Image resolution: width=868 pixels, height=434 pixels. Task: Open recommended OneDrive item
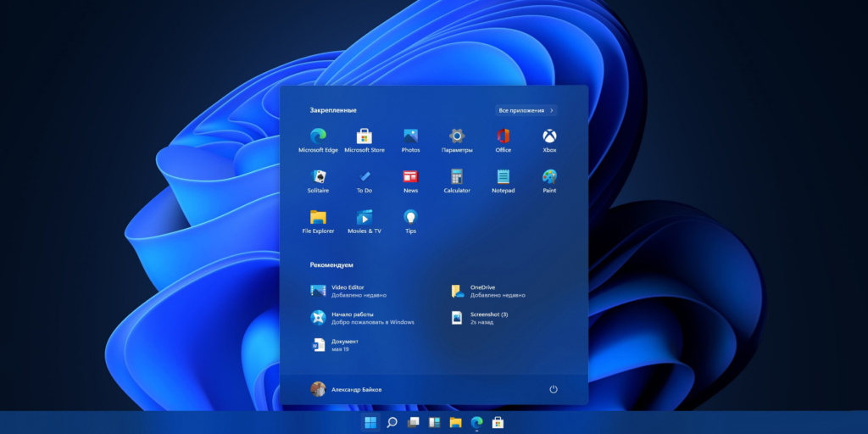[x=487, y=292]
